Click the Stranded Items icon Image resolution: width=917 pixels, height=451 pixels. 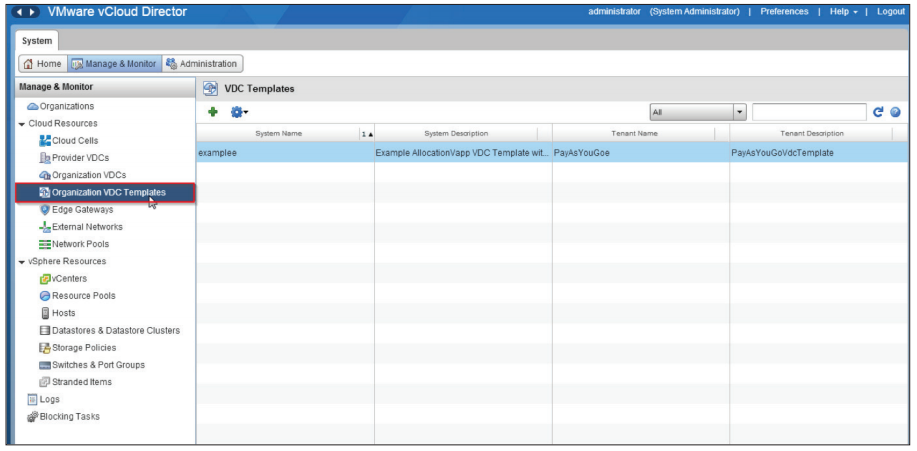click(x=45, y=382)
